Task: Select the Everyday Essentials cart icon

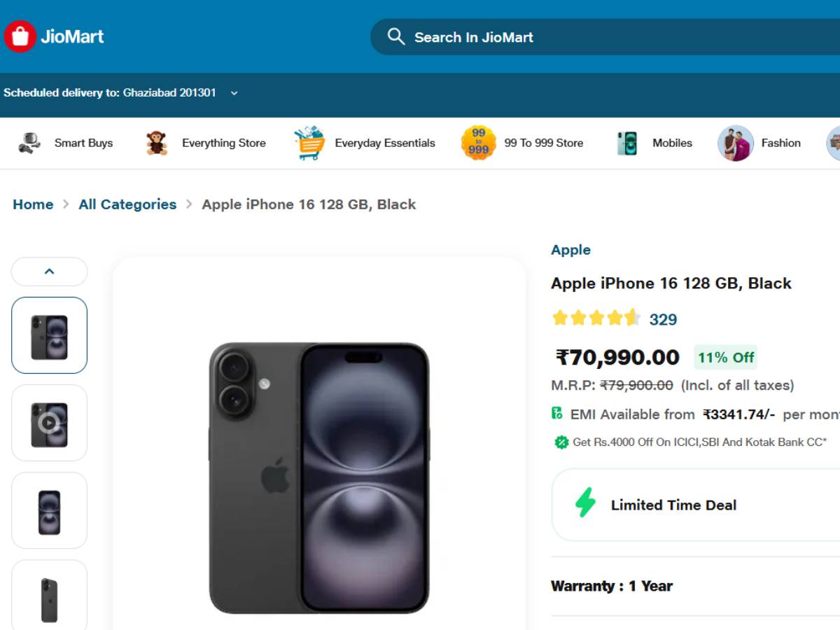Action: point(309,143)
